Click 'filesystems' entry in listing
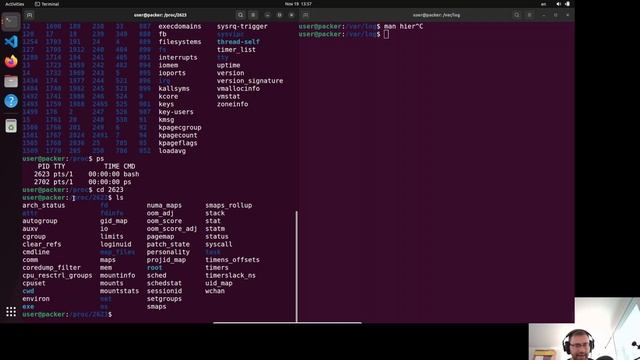 (180, 42)
